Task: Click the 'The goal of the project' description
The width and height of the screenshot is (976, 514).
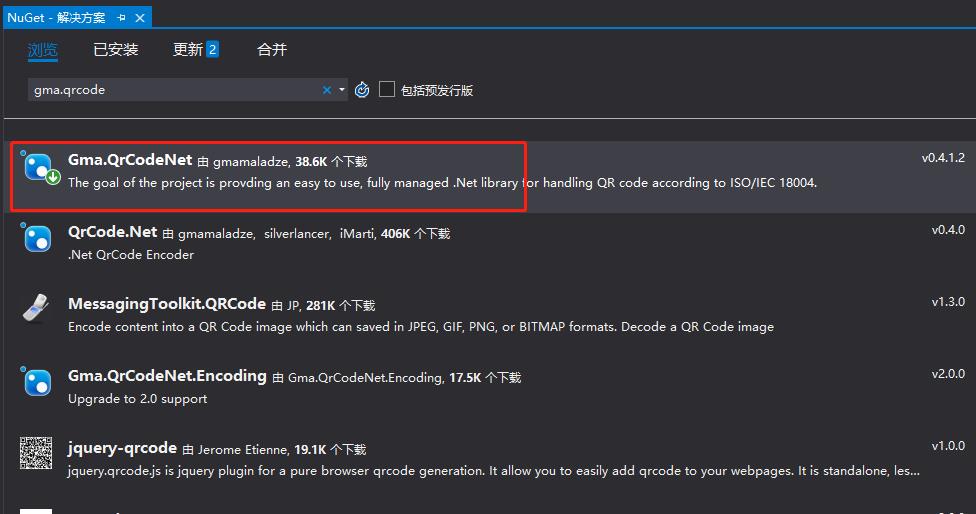Action: coord(443,183)
